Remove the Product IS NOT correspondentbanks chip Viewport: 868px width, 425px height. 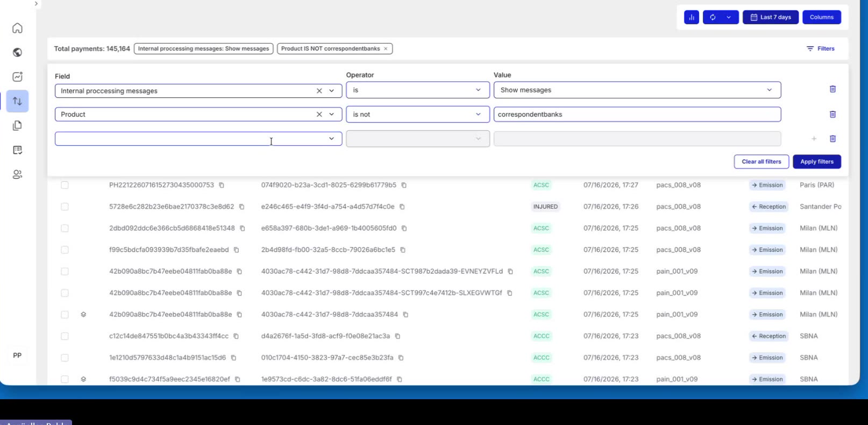[386, 49]
